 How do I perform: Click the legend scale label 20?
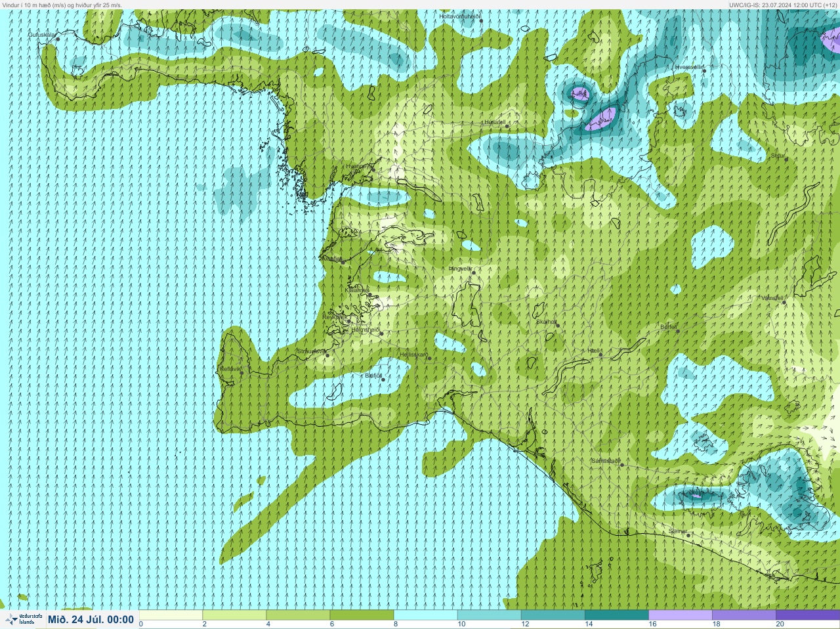coord(780,624)
